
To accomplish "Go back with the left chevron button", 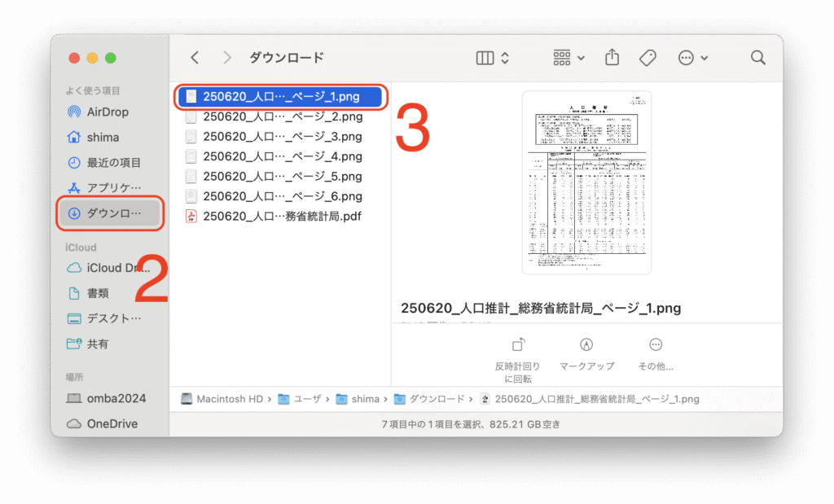I will pos(195,58).
